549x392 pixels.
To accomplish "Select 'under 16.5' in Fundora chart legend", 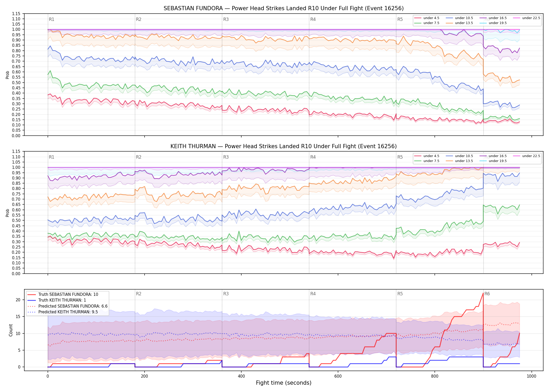I will click(493, 18).
